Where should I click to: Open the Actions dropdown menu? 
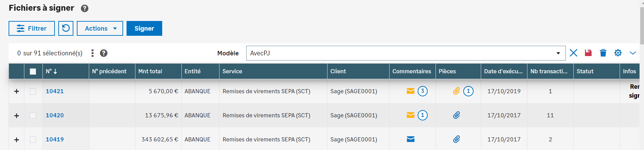pyautogui.click(x=100, y=28)
